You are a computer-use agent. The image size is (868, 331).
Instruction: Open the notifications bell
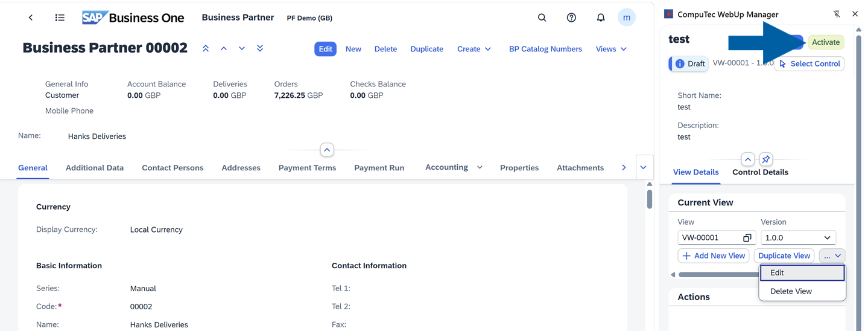coord(600,18)
